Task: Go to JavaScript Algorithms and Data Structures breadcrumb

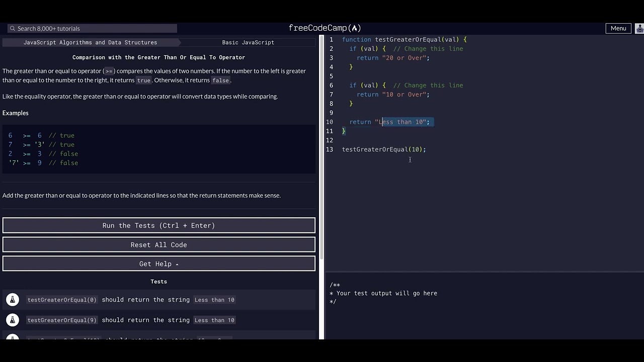Action: [x=91, y=43]
